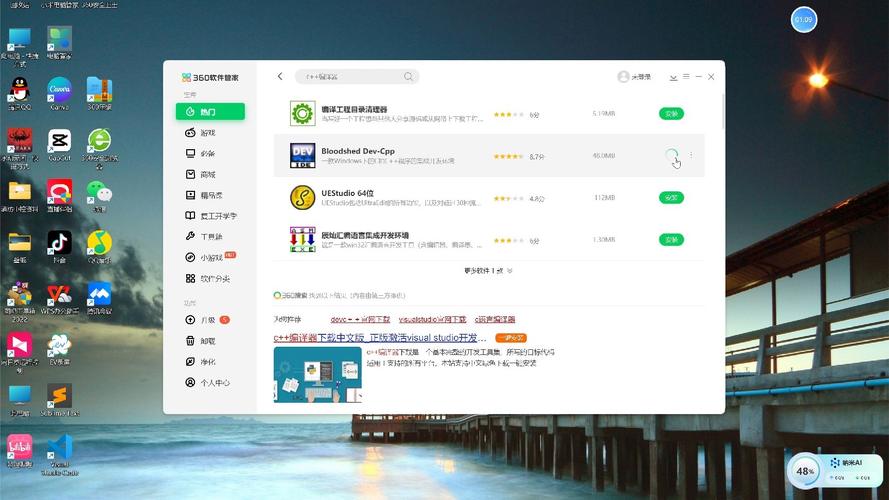The image size is (889, 500).
Task: Click the 48% performance widget circle
Action: [805, 471]
